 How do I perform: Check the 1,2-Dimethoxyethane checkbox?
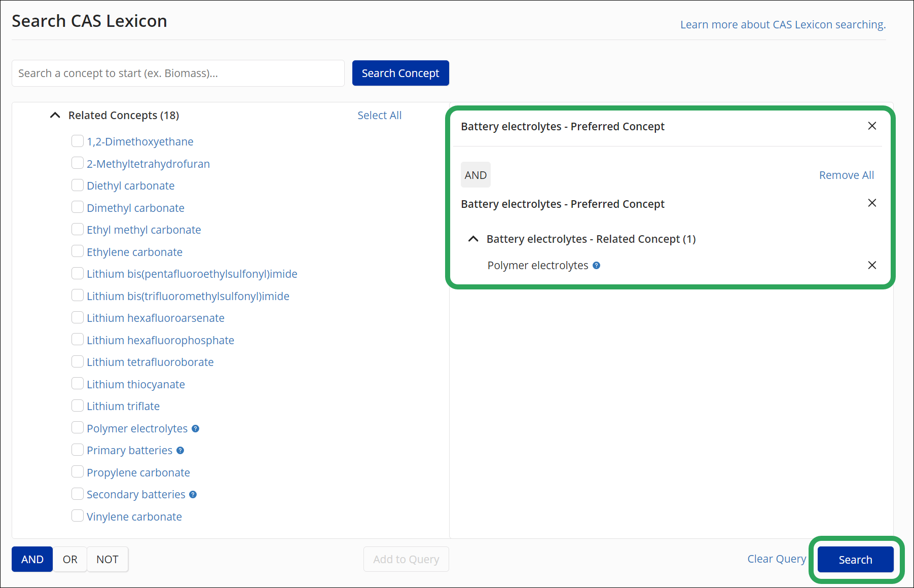[78, 141]
